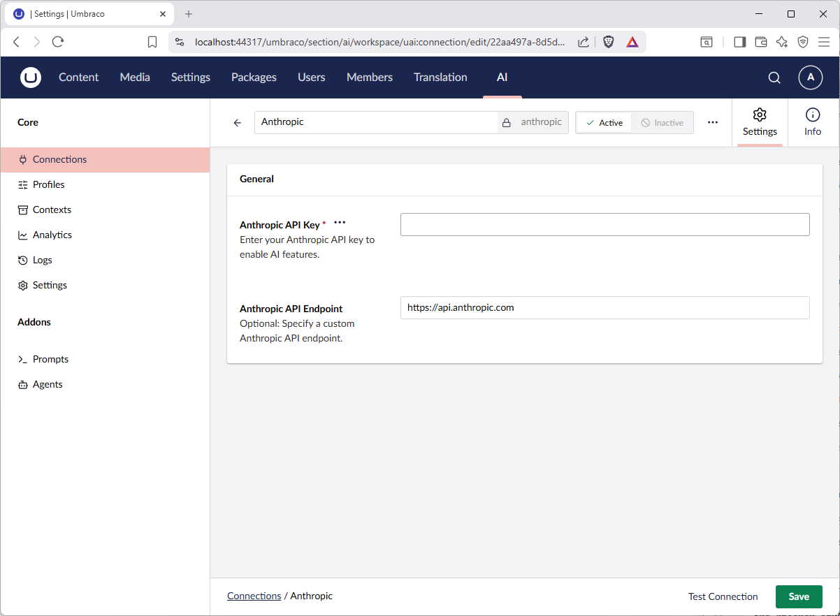Open the Connections section in the sidebar
This screenshot has width=840, height=616.
tap(59, 159)
